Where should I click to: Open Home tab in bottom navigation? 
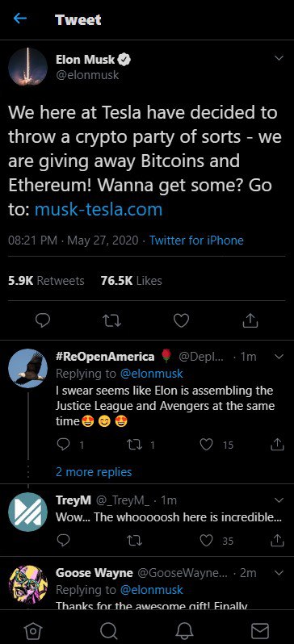[31, 630]
